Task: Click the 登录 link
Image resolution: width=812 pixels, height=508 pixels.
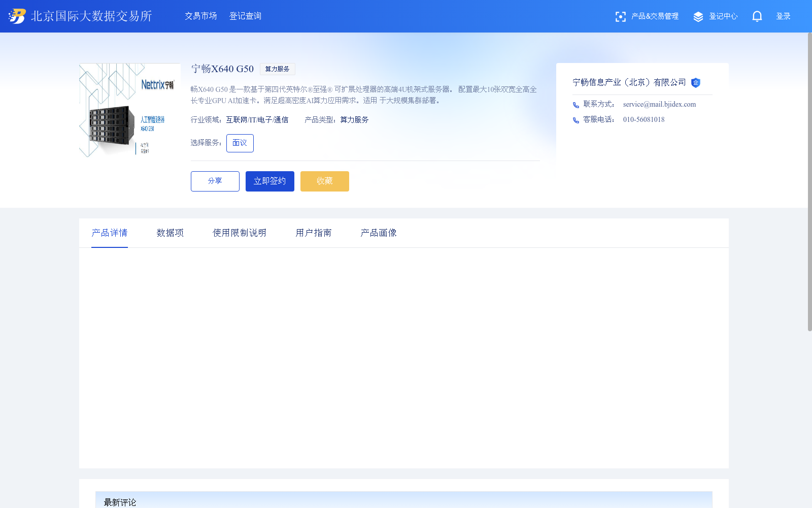Action: coord(783,16)
